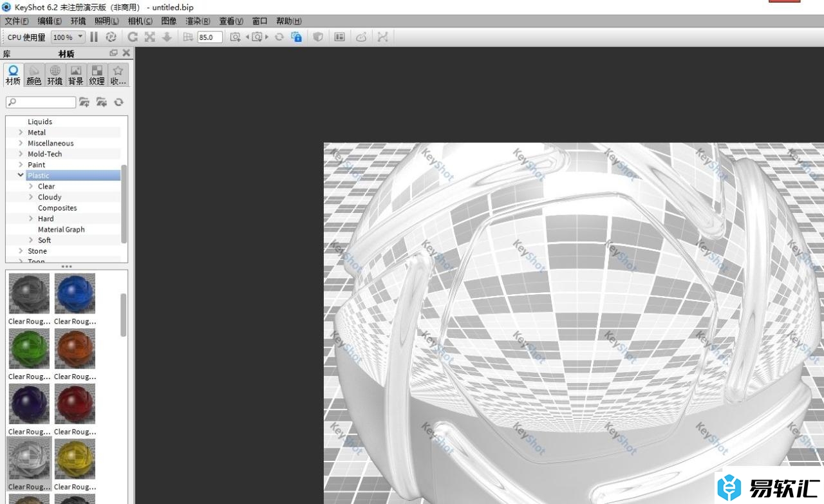Select the Liquids folder
824x504 pixels.
point(40,122)
